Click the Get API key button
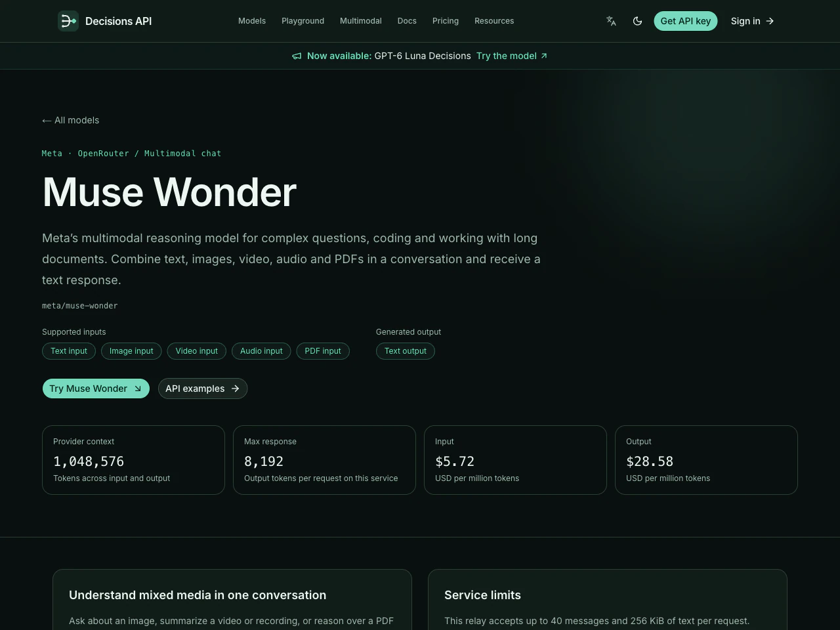This screenshot has height=630, width=840. click(x=686, y=21)
